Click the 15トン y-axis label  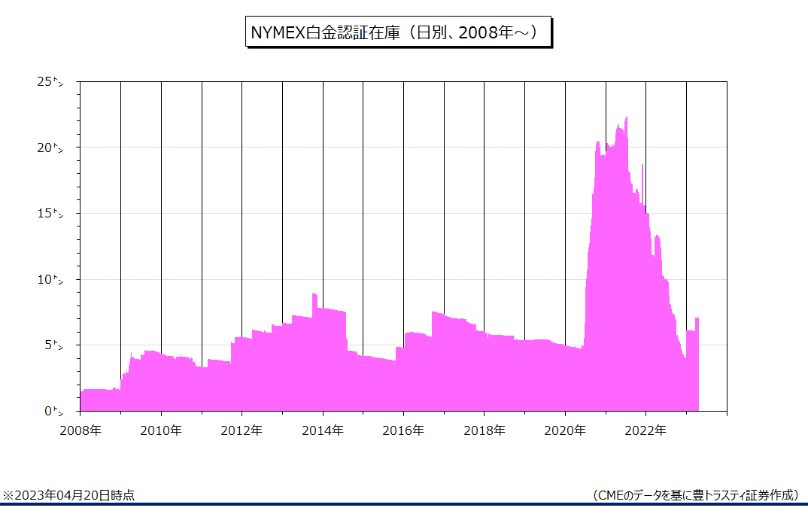click(50, 213)
